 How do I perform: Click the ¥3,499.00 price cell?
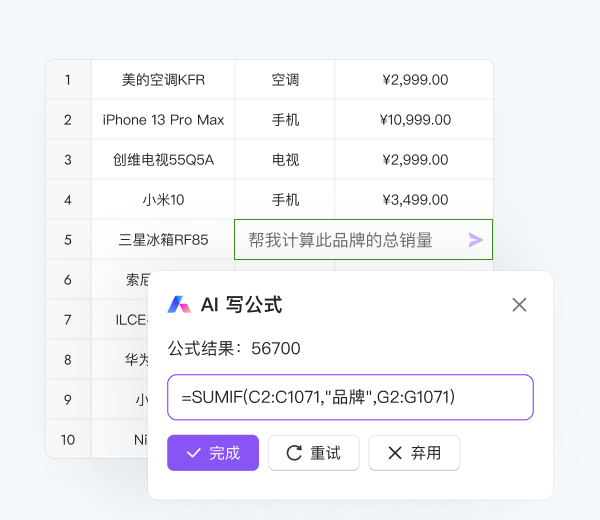tap(415, 200)
